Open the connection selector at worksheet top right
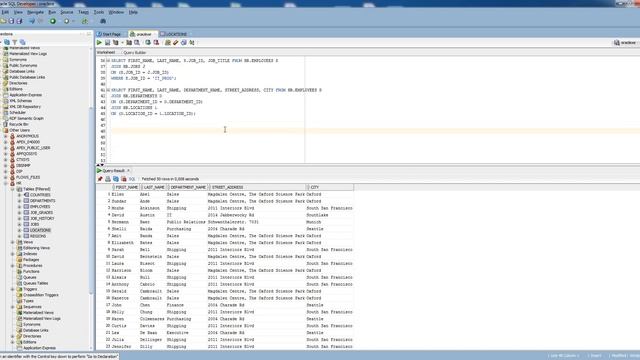This screenshot has width=640, height=360. point(626,42)
